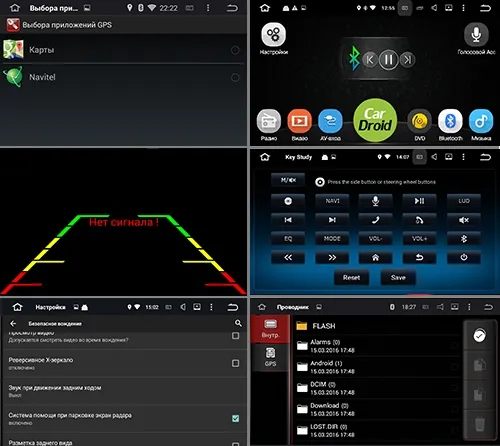Click the Reset button in Key Study
Viewport: 500px width, 446px height.
pos(351,278)
